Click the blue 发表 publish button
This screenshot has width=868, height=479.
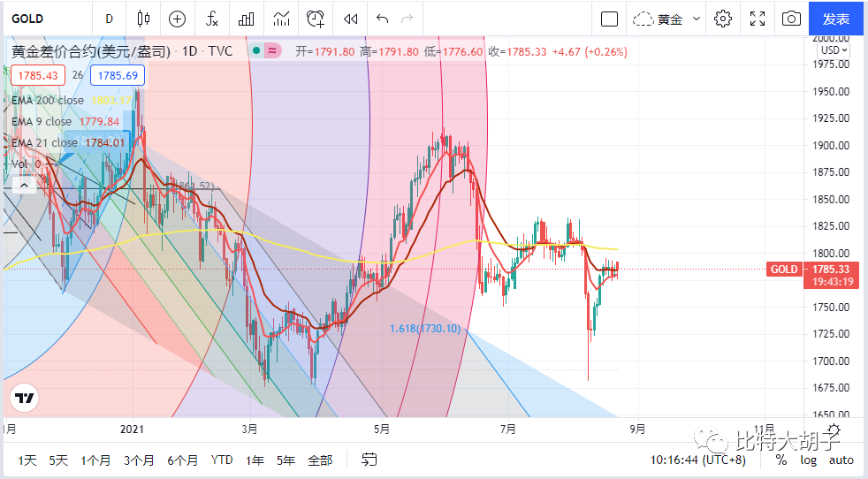(836, 19)
